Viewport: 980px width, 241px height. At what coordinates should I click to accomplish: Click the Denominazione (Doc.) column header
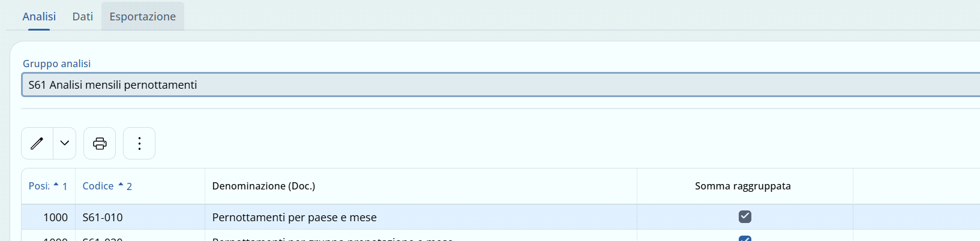(263, 186)
